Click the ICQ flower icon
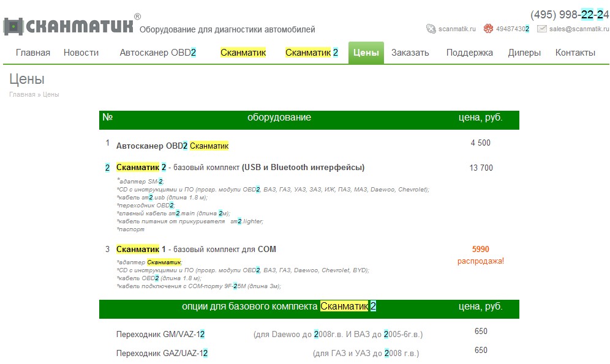The image size is (610, 364). coord(488,28)
